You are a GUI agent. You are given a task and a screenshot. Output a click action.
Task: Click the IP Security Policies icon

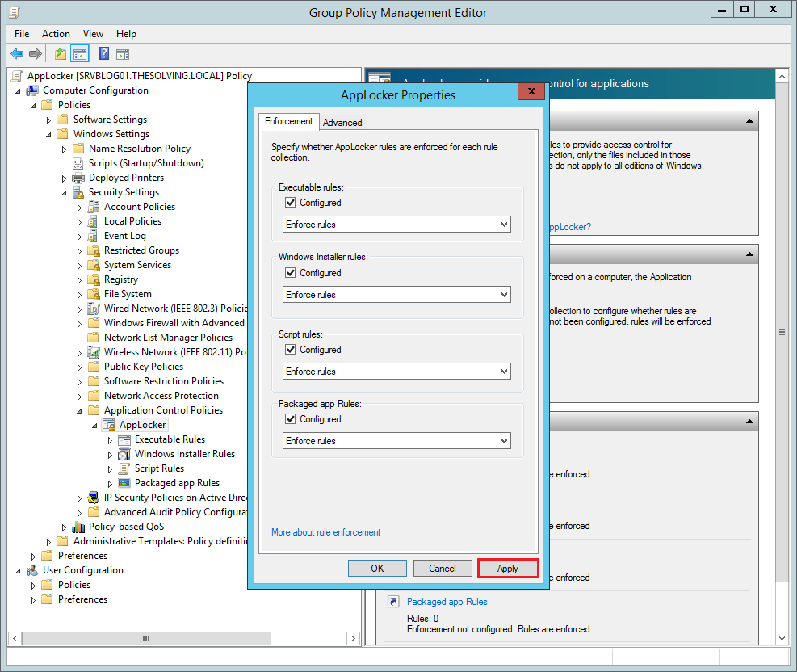(x=94, y=498)
